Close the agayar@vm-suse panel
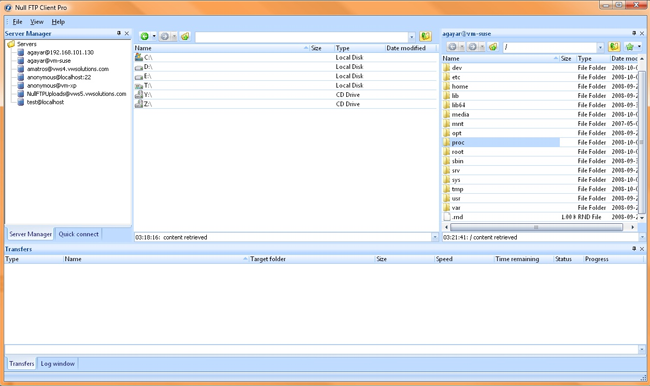 tap(642, 33)
